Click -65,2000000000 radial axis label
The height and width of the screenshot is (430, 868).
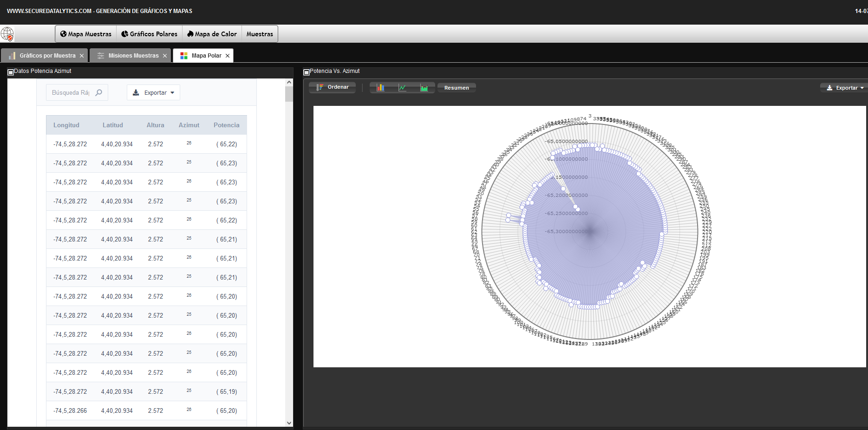(x=567, y=195)
